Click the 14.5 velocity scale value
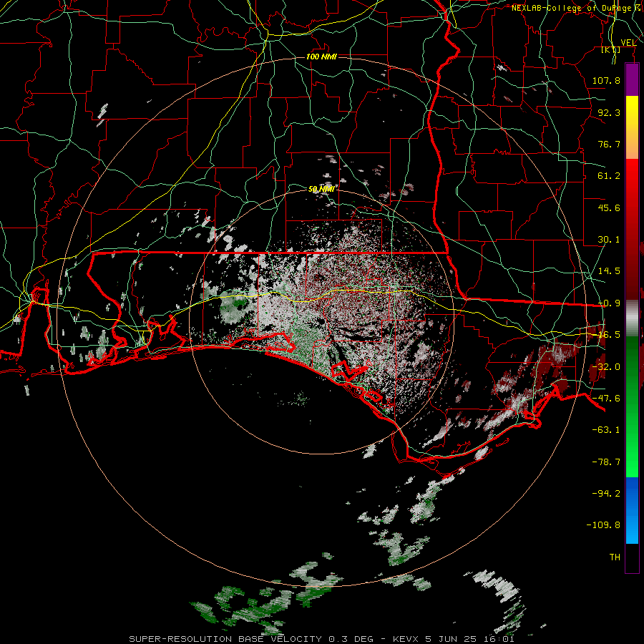 click(x=609, y=271)
